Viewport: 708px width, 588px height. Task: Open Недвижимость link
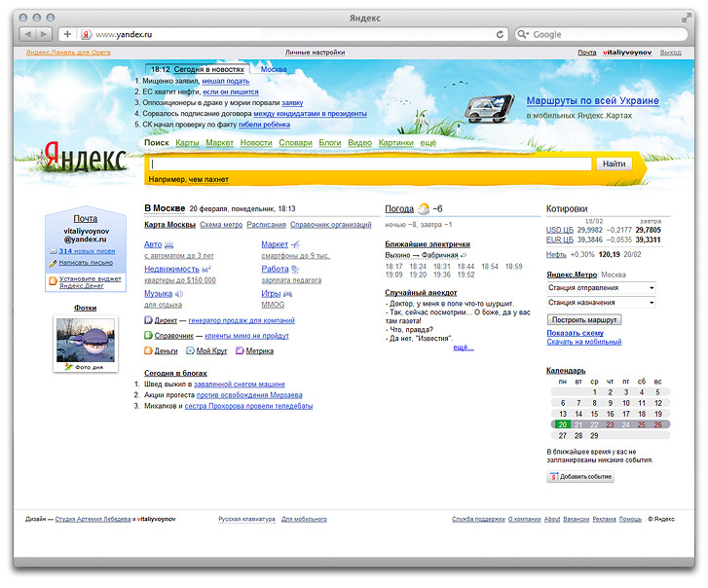tap(171, 270)
